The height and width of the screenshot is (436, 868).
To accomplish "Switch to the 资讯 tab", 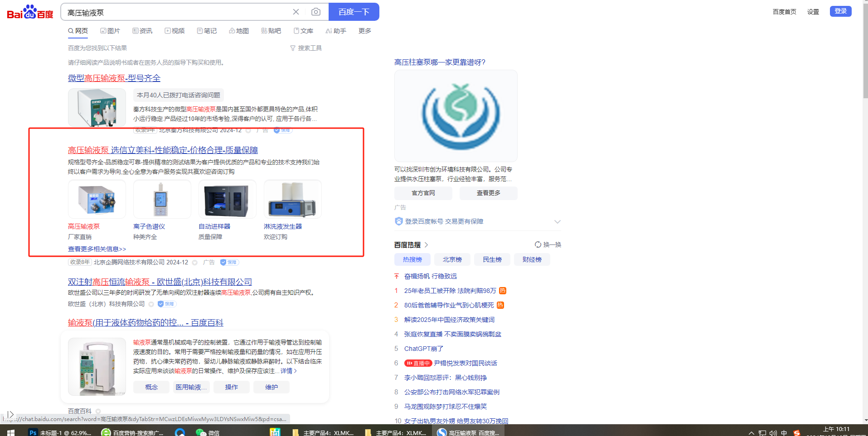I will click(x=142, y=31).
